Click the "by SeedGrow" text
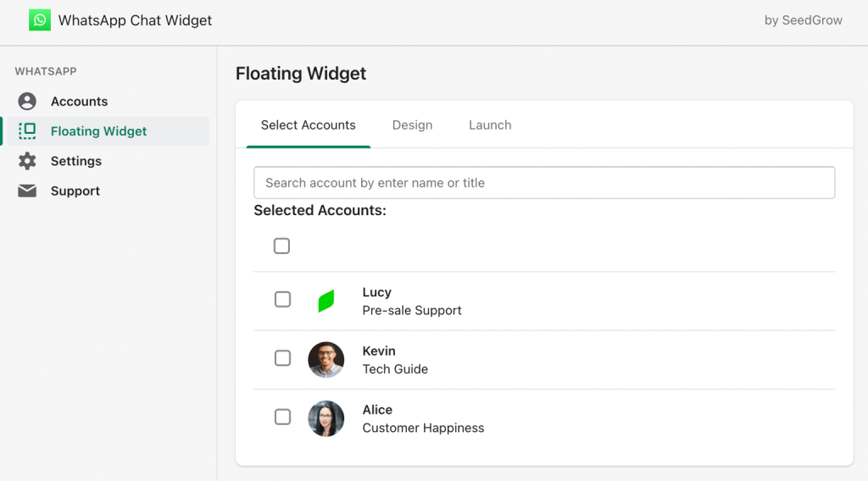 point(803,20)
